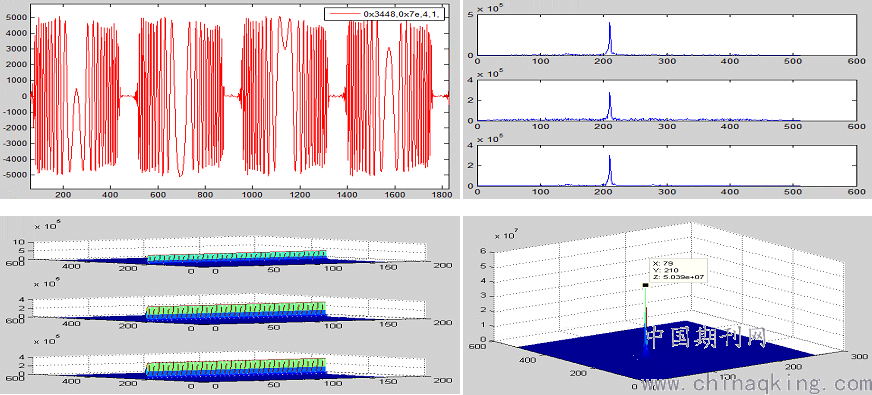Click the blue peak in the top spectrum subplot

coord(610,39)
